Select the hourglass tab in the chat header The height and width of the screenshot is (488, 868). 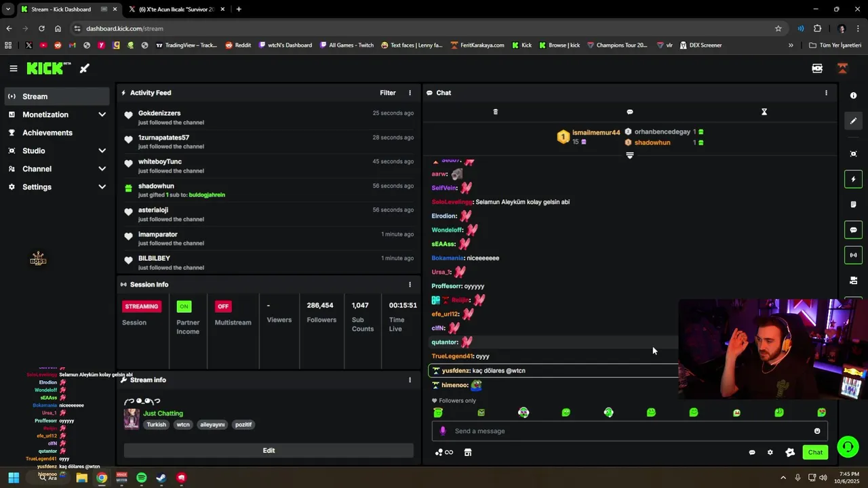coord(764,112)
